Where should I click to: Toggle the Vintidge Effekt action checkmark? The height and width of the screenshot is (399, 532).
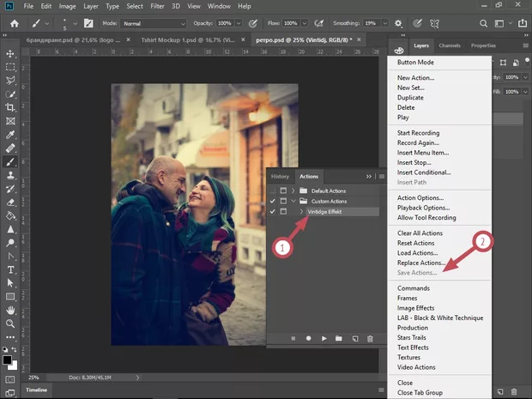273,211
